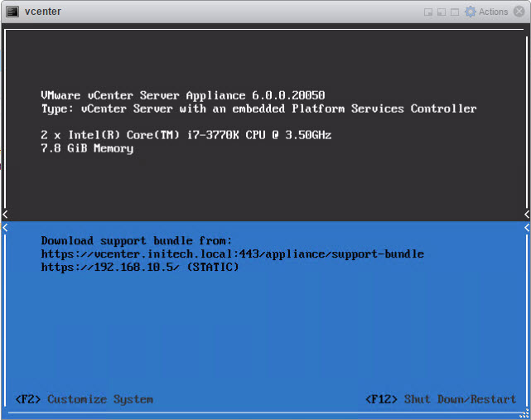
Task: Click the vcenter.initech.local support-bundle URL
Action: point(232,254)
